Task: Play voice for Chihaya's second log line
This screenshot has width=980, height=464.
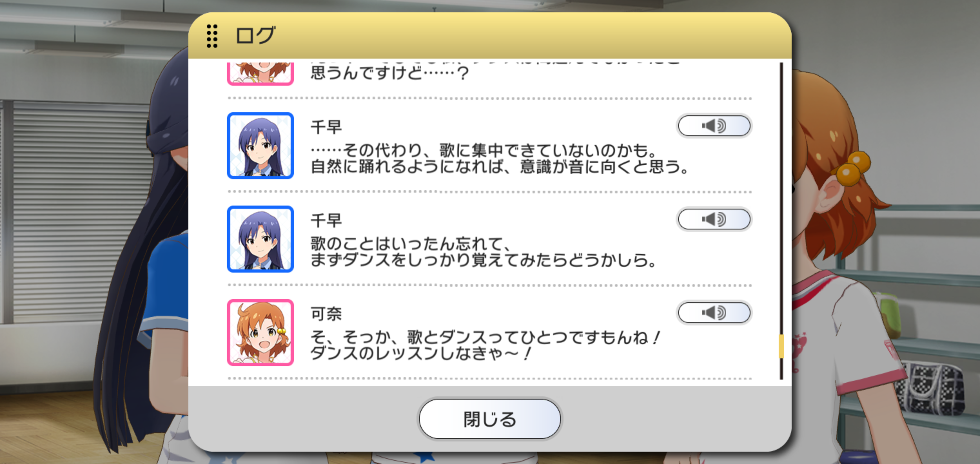Action: [x=714, y=219]
